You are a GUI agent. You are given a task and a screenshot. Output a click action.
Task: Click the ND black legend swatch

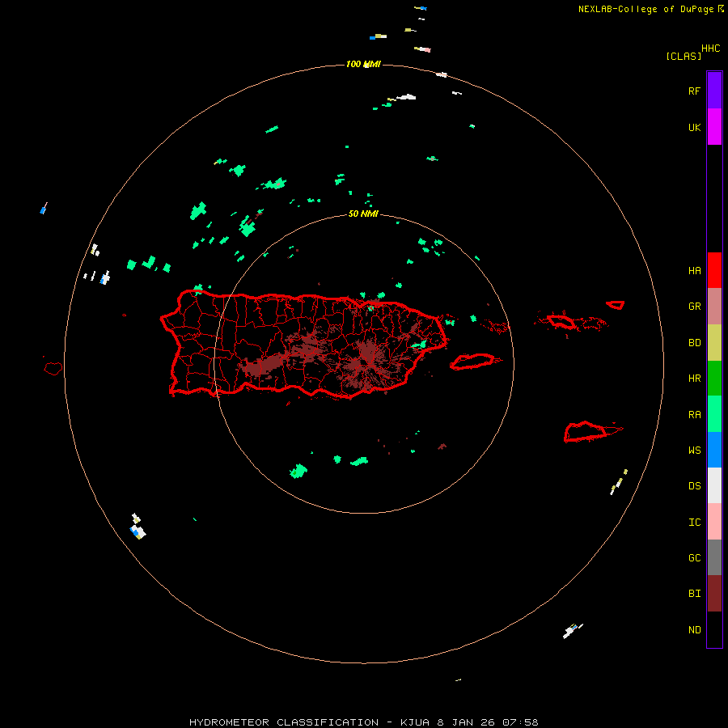714,629
